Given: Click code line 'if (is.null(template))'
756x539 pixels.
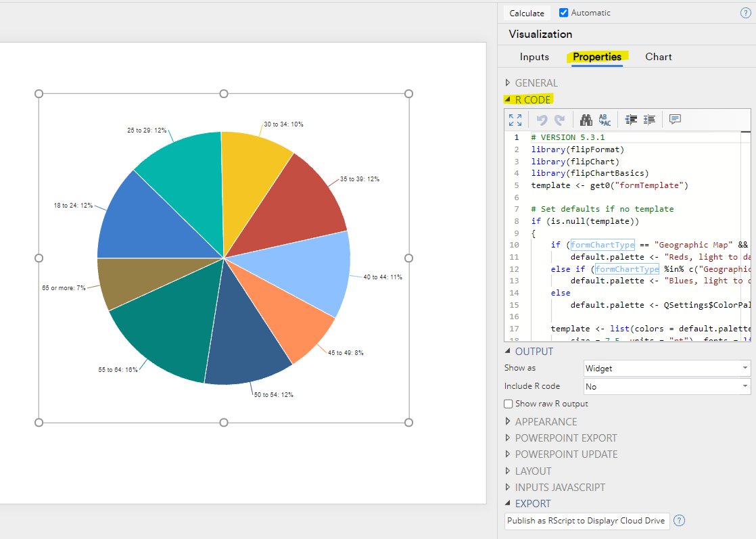Looking at the screenshot, I should coord(586,221).
